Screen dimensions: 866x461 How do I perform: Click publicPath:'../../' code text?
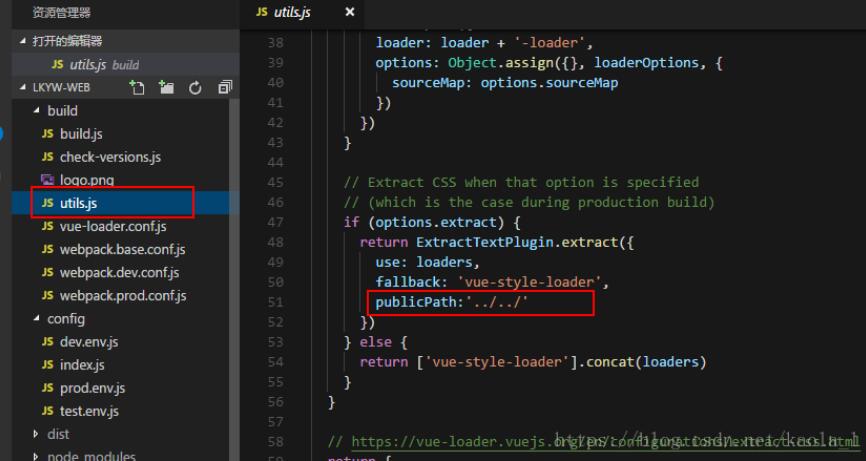tap(452, 302)
